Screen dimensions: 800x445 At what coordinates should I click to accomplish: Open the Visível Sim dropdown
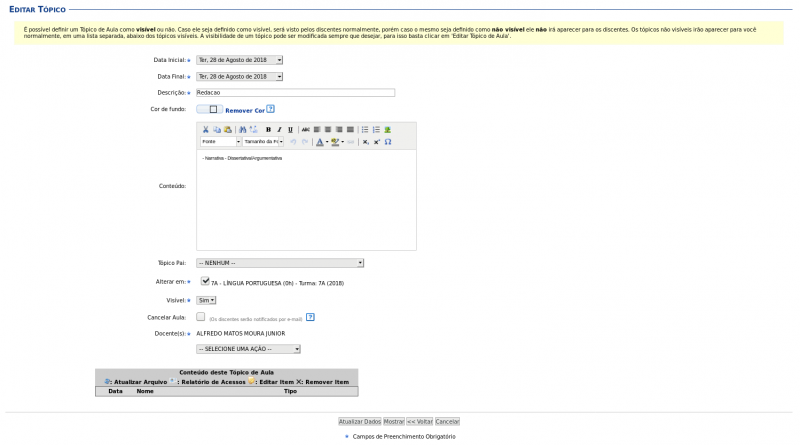click(x=206, y=299)
